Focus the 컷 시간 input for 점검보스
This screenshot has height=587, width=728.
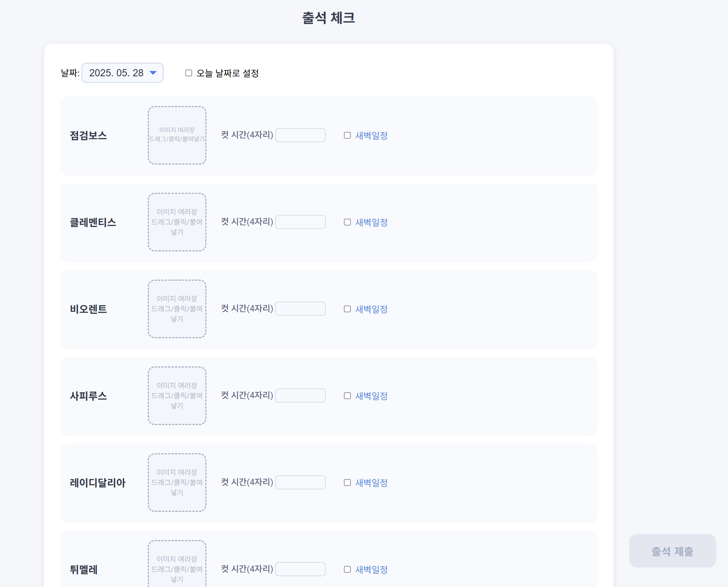(x=300, y=135)
